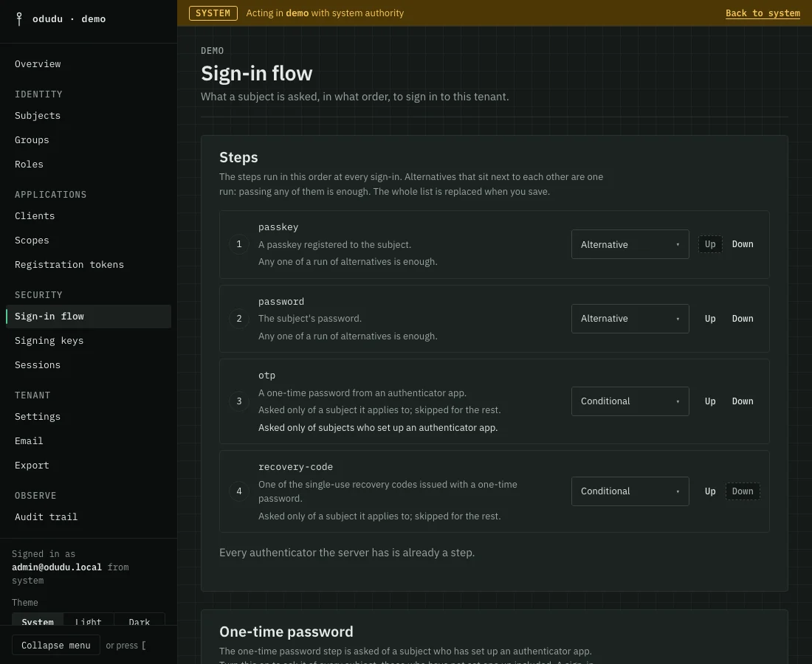Image resolution: width=812 pixels, height=664 pixels.
Task: Open the Groups section
Action: (x=32, y=139)
